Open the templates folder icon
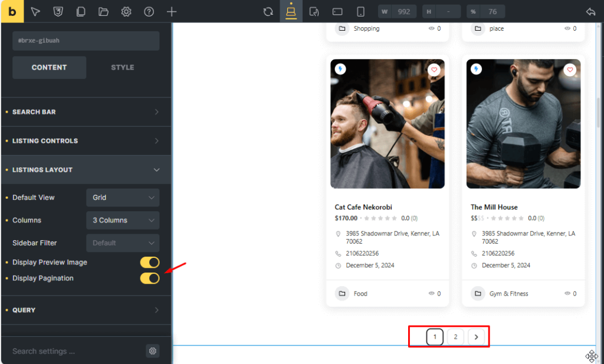 pyautogui.click(x=103, y=12)
